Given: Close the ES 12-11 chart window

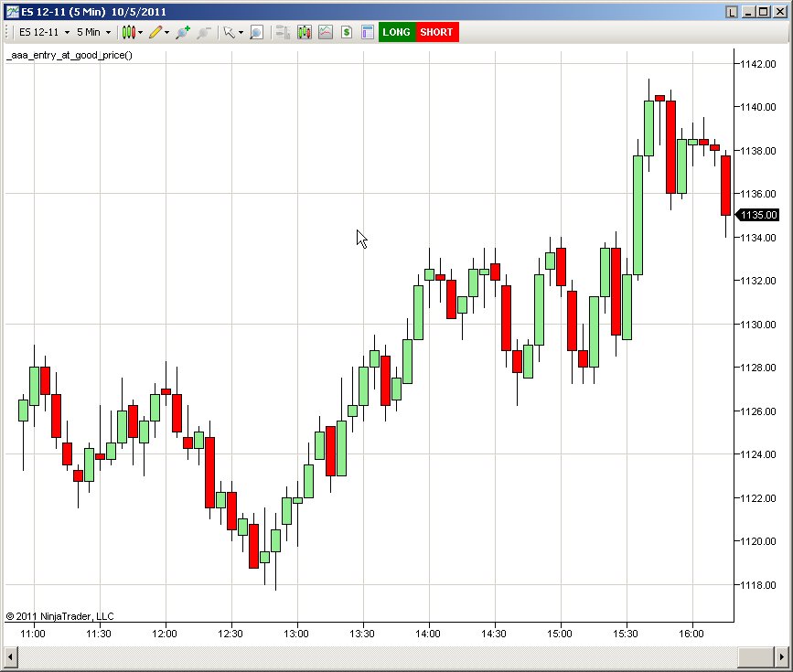Looking at the screenshot, I should pyautogui.click(x=780, y=12).
